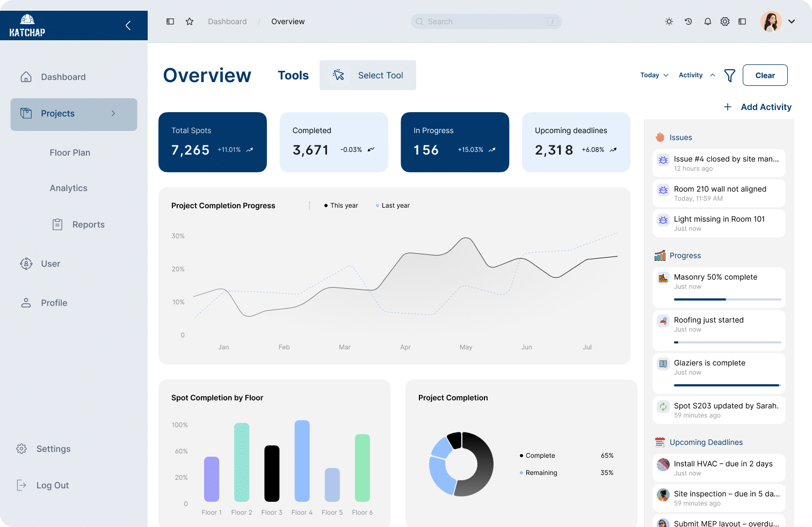Open the Today dropdown
812x527 pixels.
point(654,75)
